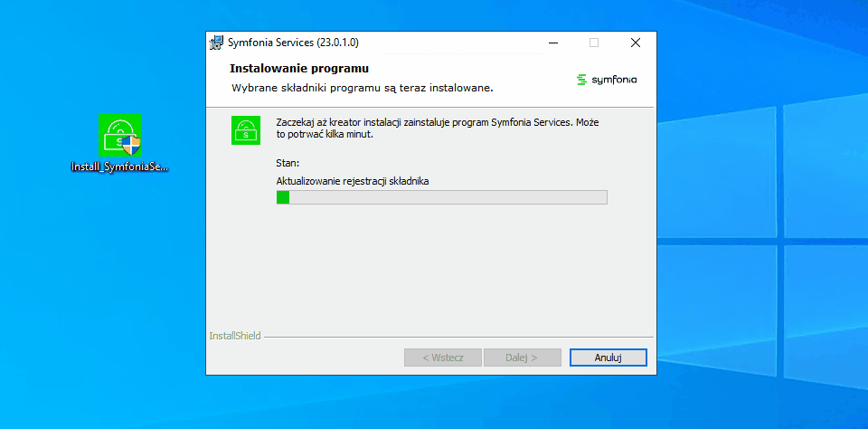Click the installation progress bar
This screenshot has height=429, width=868.
(442, 197)
